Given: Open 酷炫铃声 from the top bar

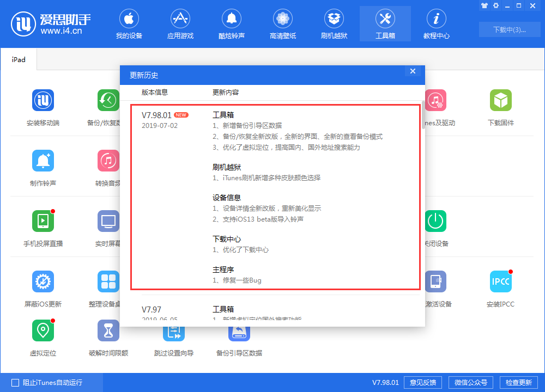Looking at the screenshot, I should point(231,24).
